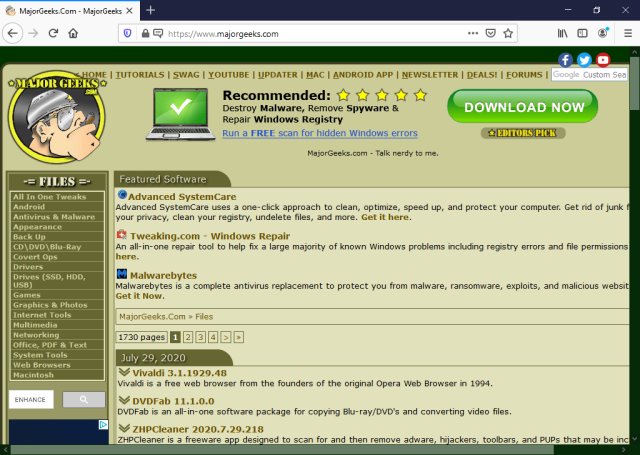Click the ad choices icon on banner
This screenshot has width=640, height=455.
pos(104,425)
